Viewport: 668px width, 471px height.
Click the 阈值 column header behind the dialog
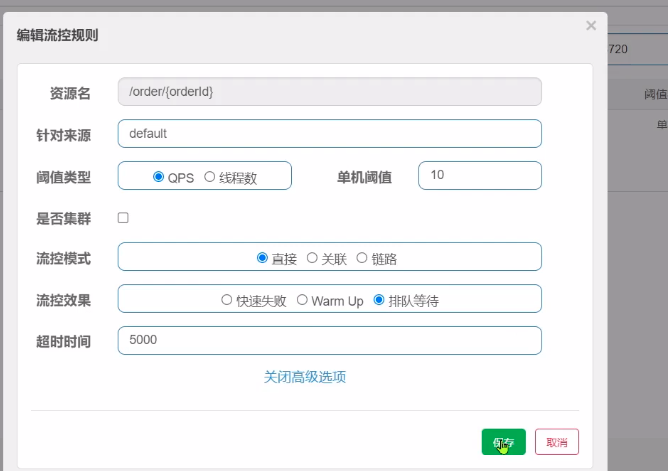pos(655,94)
